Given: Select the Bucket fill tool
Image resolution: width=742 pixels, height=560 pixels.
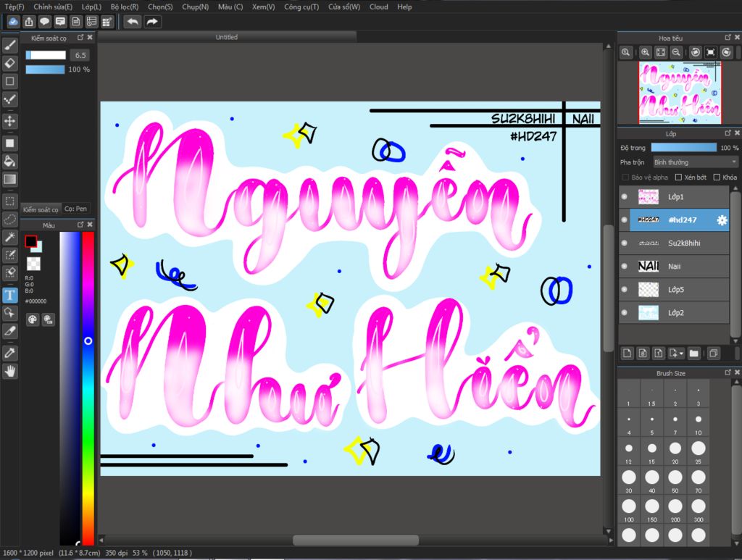Looking at the screenshot, I should pos(10,162).
